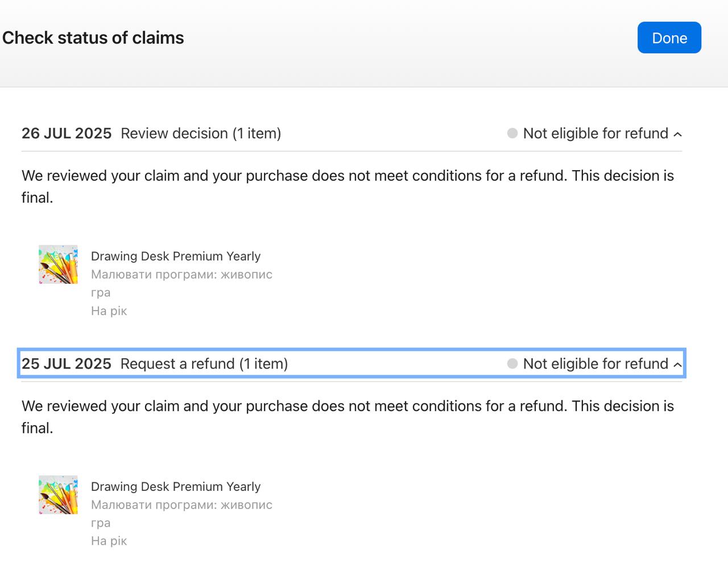Click first claim's "Малювати програми: живопис" subtitle

pos(181,274)
